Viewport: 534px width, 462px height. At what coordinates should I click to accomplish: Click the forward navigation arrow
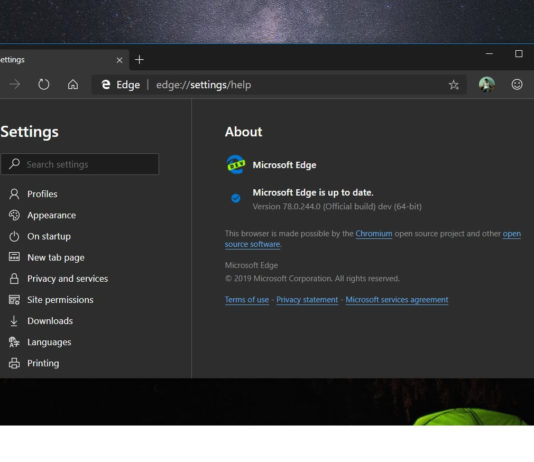point(15,84)
